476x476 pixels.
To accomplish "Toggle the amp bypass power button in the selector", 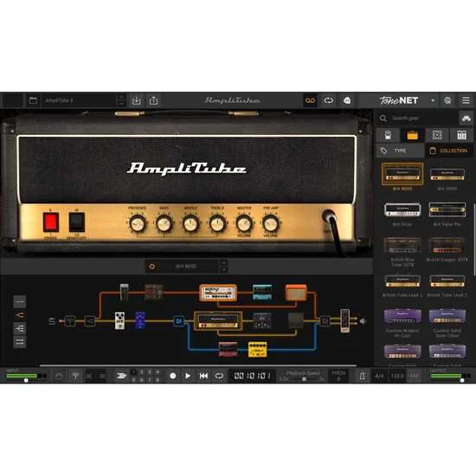I will (x=152, y=267).
